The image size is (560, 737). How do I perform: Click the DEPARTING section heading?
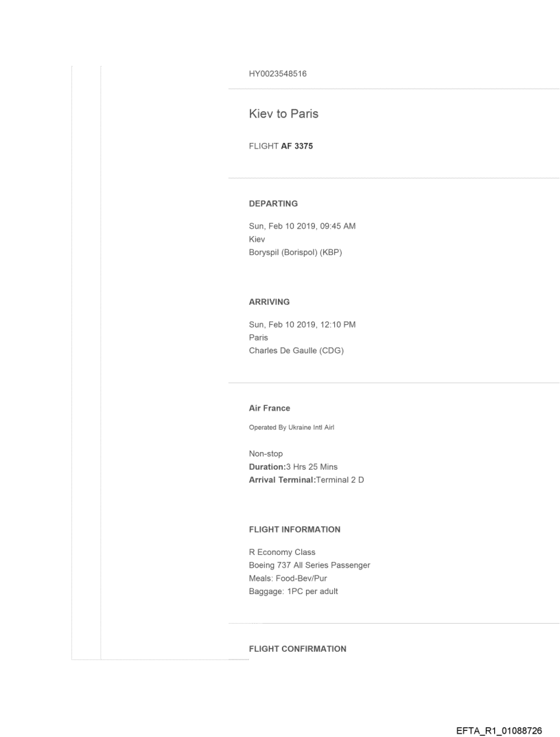273,204
